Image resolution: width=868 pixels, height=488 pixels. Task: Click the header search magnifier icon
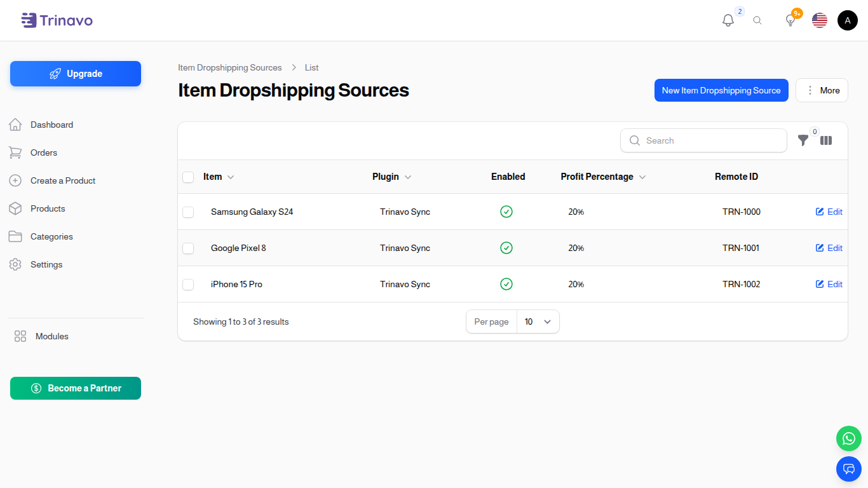click(757, 20)
